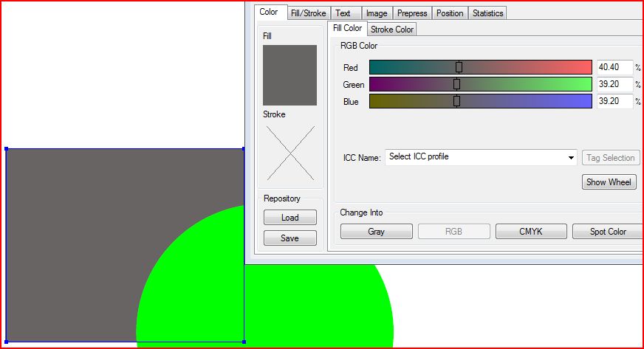Click the Load repository button
The image size is (644, 349).
(290, 218)
